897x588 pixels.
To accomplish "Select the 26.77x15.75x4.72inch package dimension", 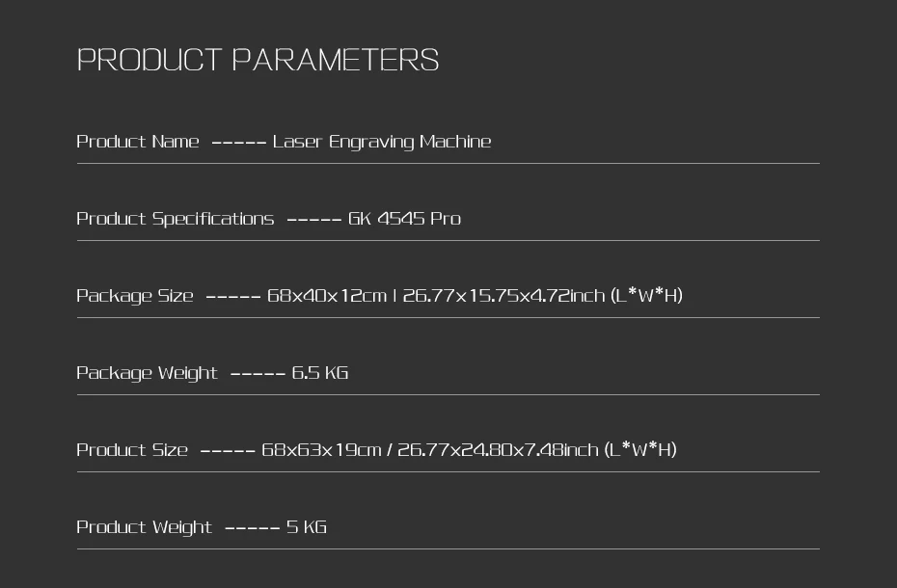I will pos(503,296).
